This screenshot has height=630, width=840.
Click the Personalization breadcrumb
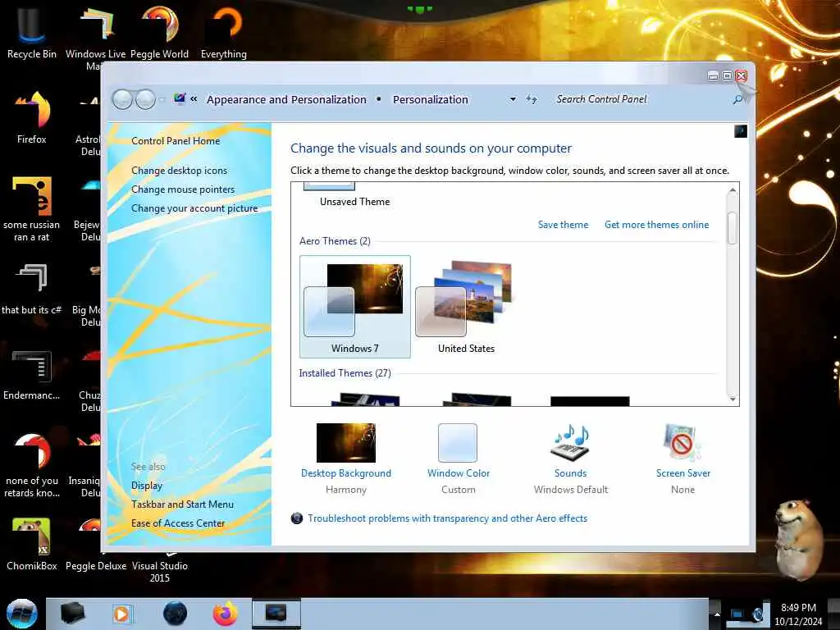click(x=430, y=99)
